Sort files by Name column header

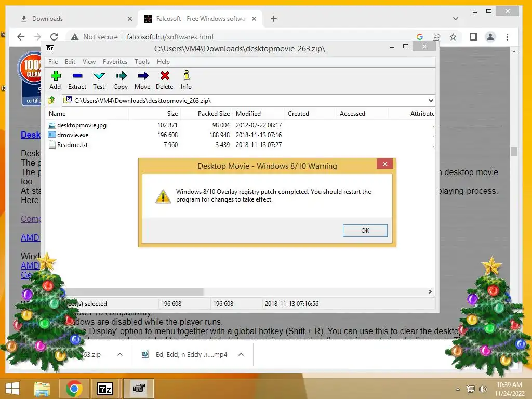click(87, 114)
